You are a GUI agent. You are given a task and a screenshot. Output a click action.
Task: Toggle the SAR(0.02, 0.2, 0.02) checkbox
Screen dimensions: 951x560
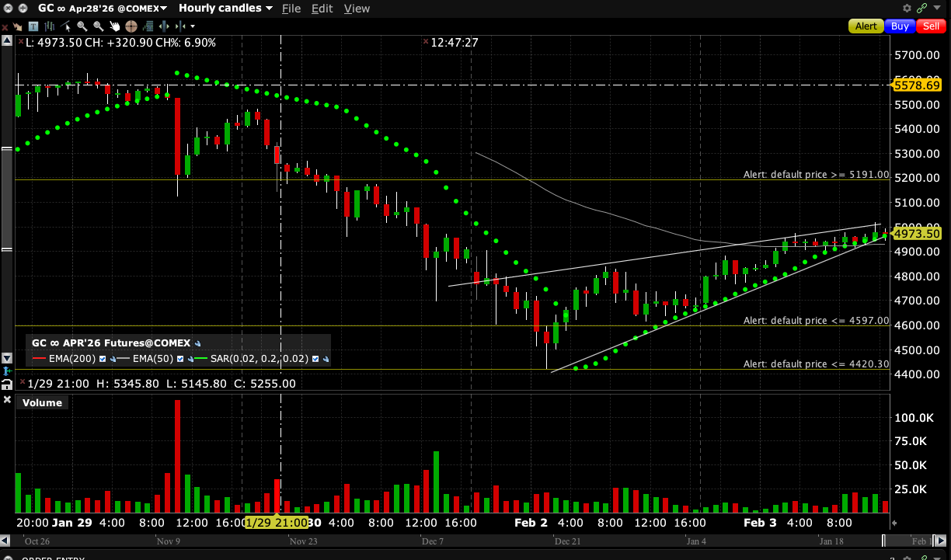click(x=315, y=359)
